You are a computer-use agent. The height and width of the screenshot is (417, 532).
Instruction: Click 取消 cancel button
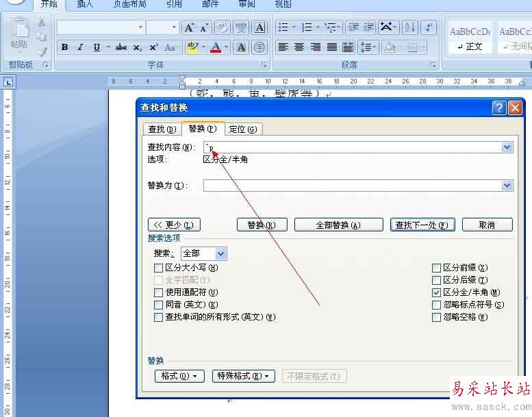(487, 225)
